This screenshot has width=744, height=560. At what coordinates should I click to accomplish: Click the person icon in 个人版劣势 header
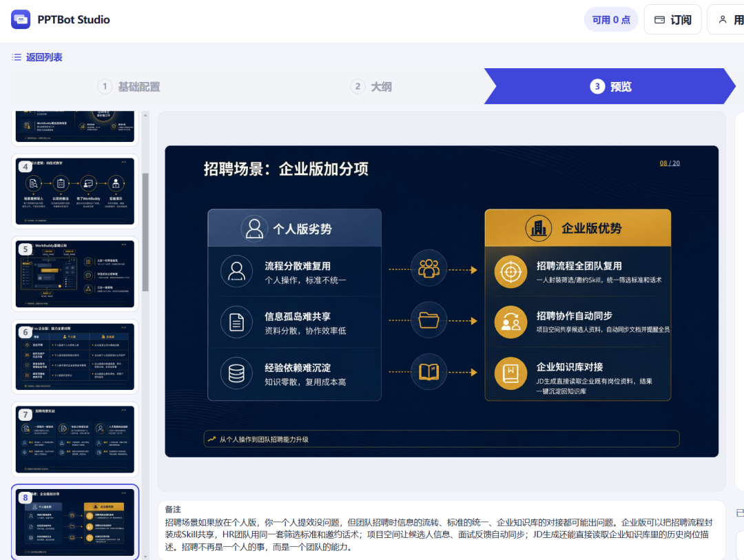click(254, 228)
